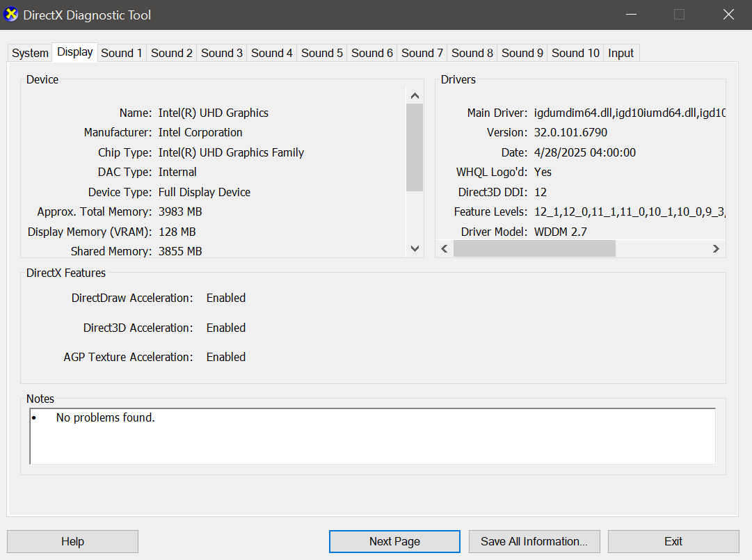Select the Display tab
This screenshot has width=752, height=560.
point(75,52)
